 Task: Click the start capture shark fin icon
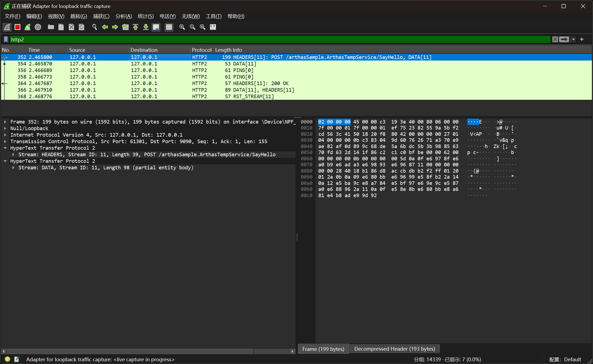pyautogui.click(x=7, y=27)
